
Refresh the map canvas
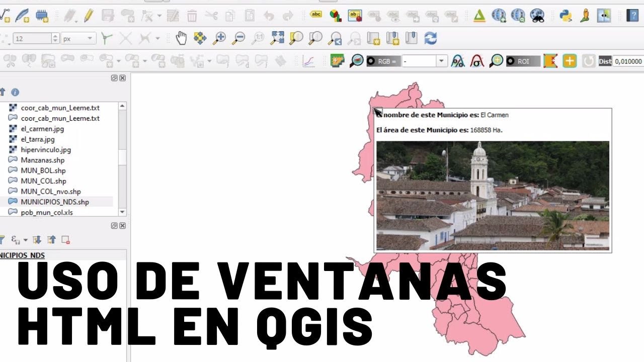[x=431, y=38]
